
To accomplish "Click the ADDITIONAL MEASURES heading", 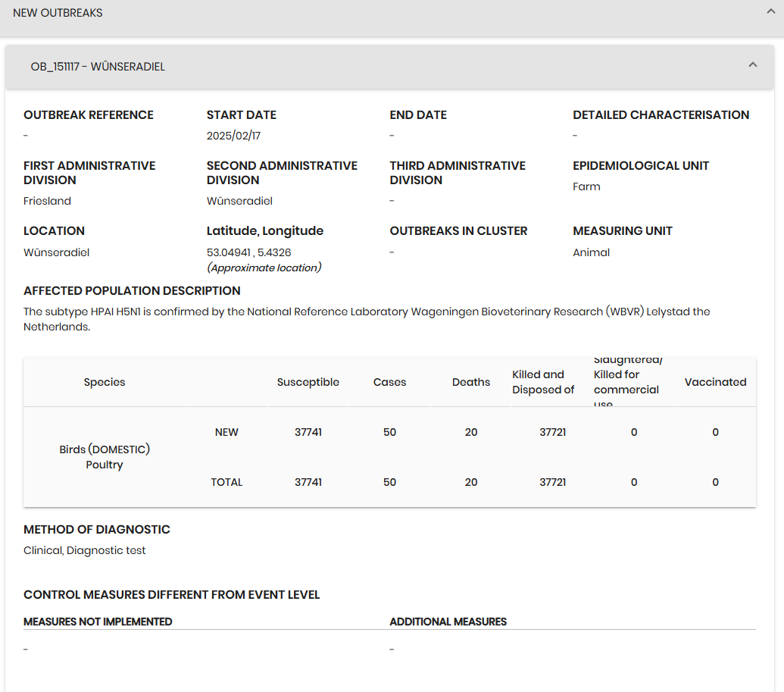I will point(448,622).
